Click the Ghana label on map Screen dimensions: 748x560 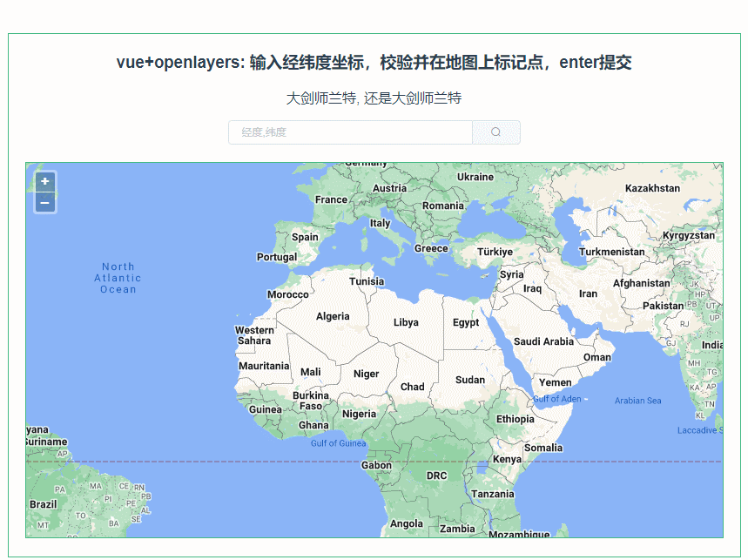pyautogui.click(x=313, y=426)
